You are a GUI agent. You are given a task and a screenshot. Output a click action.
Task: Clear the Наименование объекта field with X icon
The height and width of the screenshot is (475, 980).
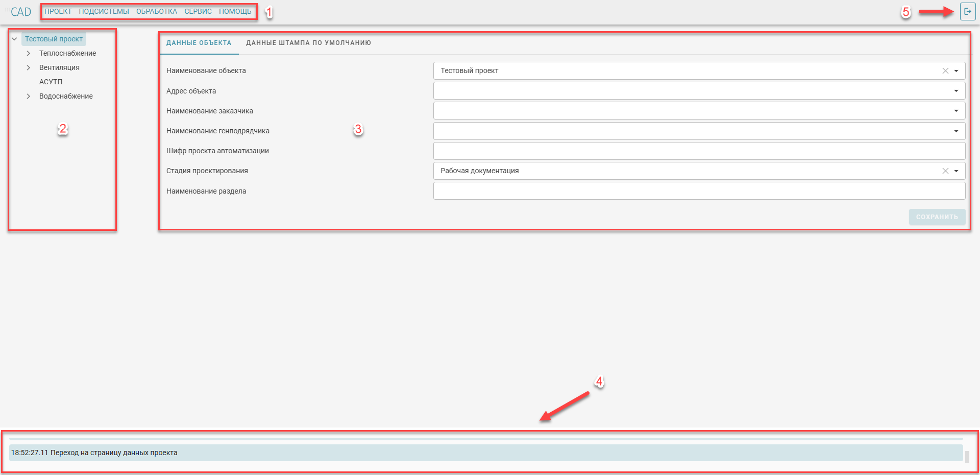click(x=945, y=71)
